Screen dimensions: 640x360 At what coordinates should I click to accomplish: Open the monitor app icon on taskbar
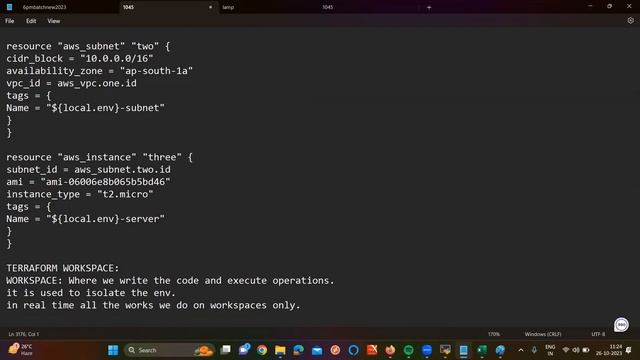pos(445,350)
